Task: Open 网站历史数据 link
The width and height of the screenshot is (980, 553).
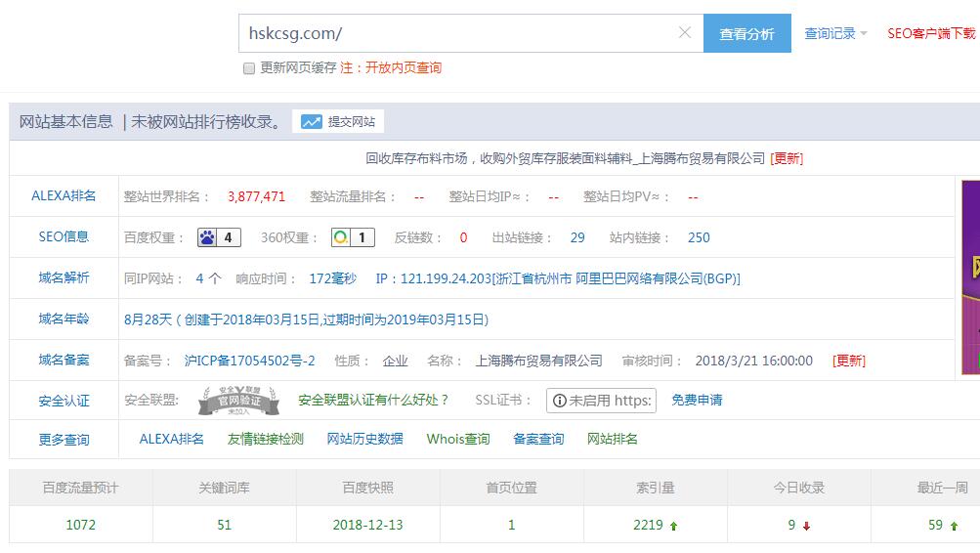Action: 365,440
